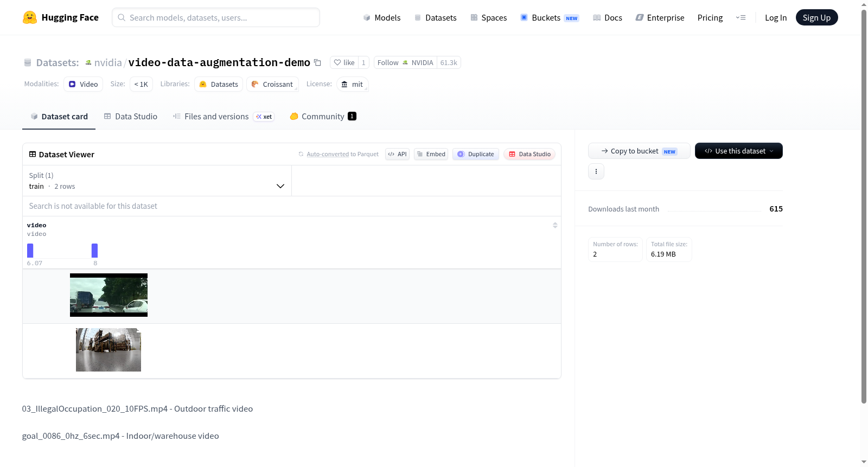
Task: Click the Number of rows box
Action: [615, 250]
